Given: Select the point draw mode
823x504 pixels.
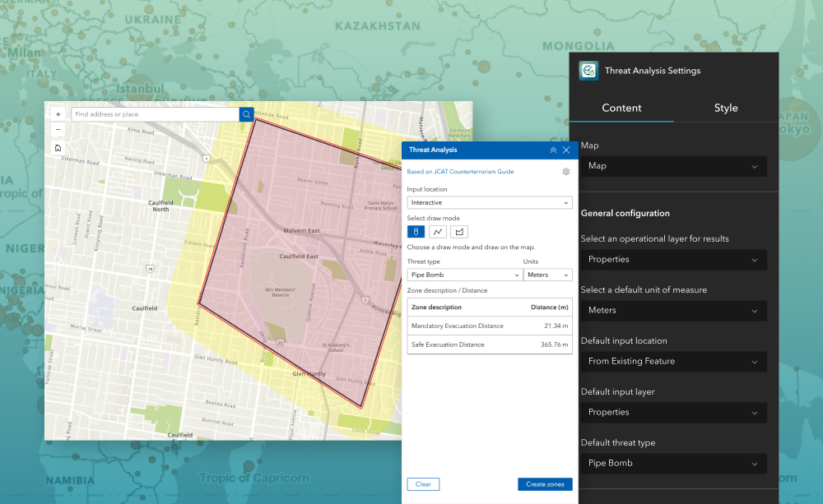Looking at the screenshot, I should point(416,232).
